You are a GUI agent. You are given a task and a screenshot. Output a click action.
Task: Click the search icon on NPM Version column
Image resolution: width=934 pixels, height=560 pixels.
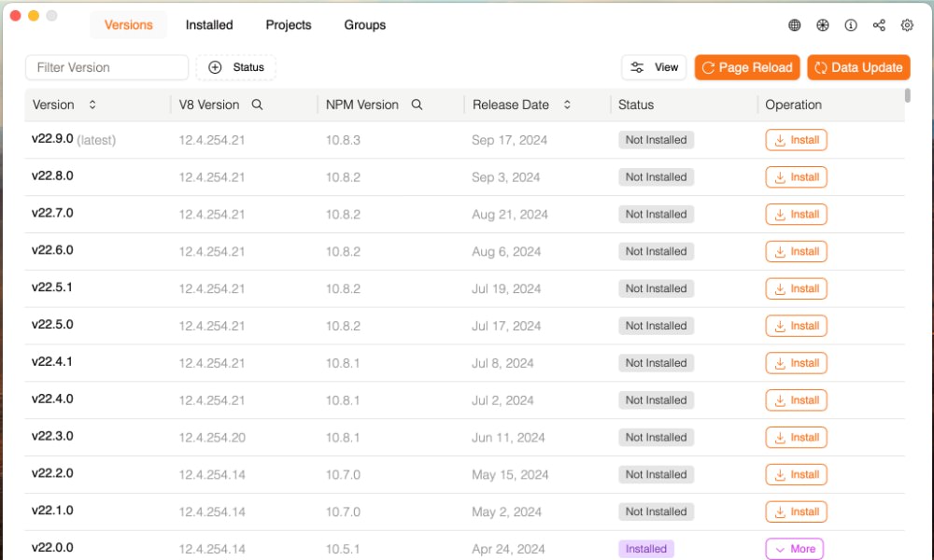coord(417,105)
